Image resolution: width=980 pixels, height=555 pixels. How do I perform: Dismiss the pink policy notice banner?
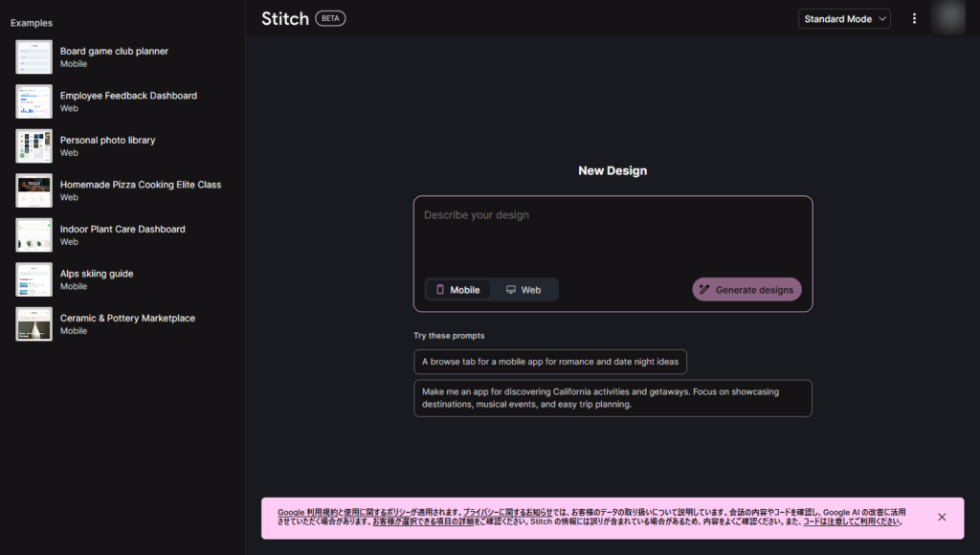tap(942, 517)
